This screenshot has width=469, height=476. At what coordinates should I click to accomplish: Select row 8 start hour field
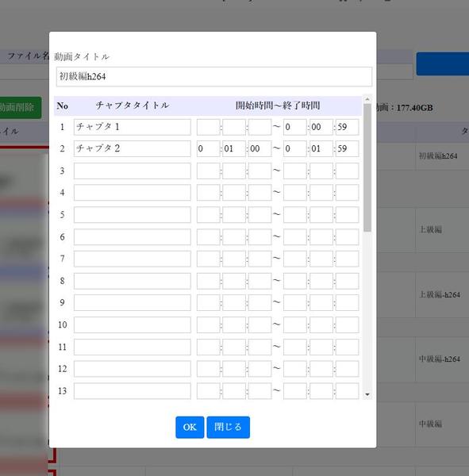click(208, 281)
